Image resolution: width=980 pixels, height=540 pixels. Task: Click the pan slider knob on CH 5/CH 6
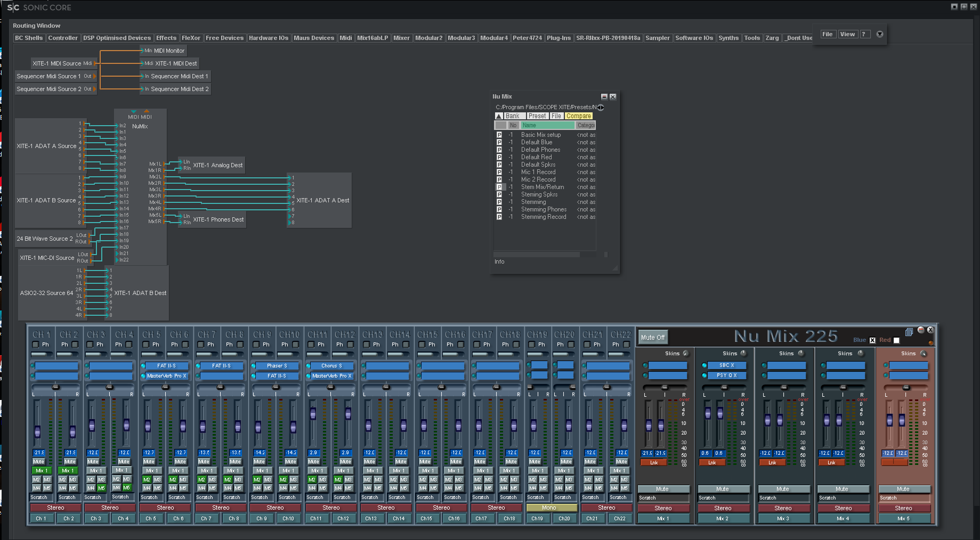tap(165, 386)
